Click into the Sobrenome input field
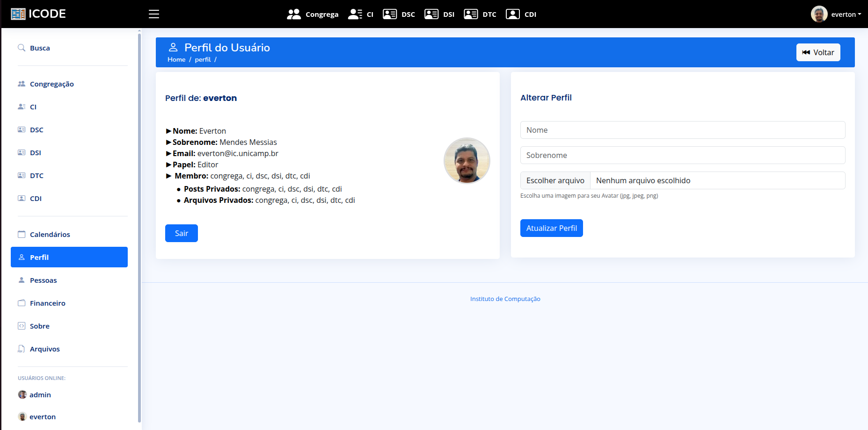 point(682,155)
